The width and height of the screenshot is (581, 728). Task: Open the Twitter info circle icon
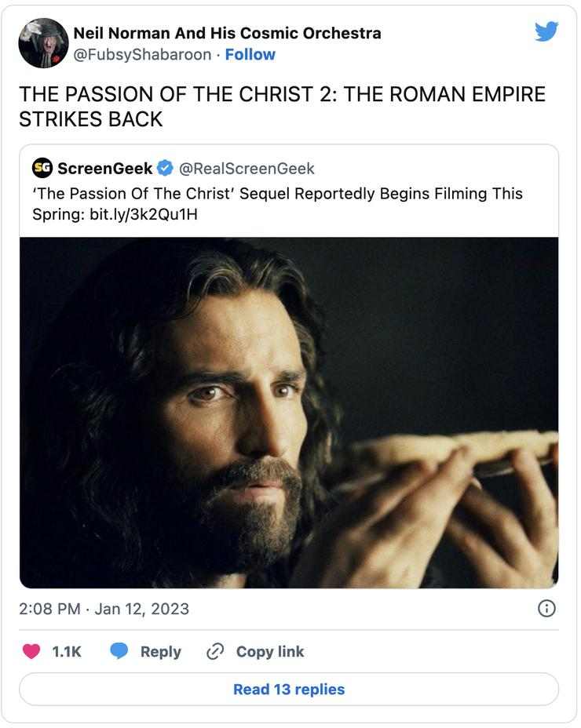click(547, 608)
